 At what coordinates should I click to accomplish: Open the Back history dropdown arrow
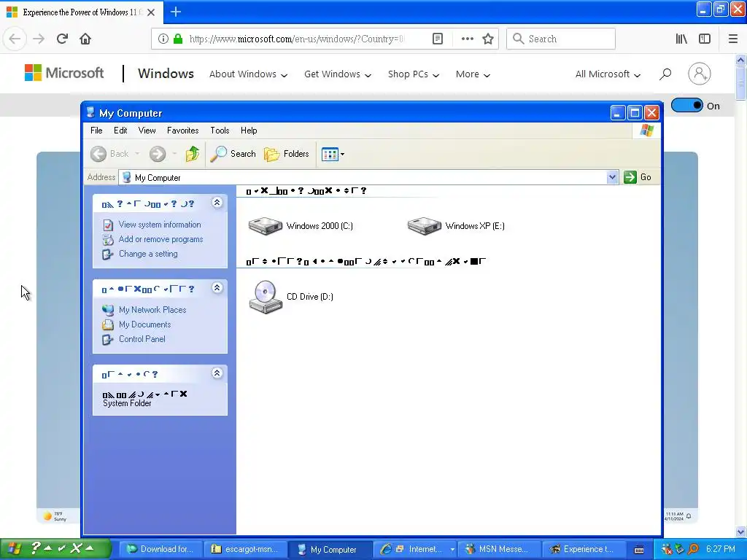tap(137, 154)
